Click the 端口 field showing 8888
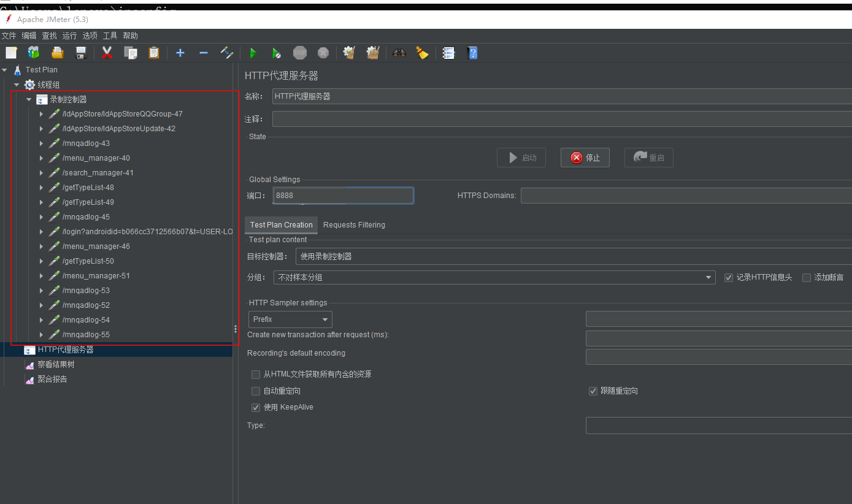 tap(343, 196)
